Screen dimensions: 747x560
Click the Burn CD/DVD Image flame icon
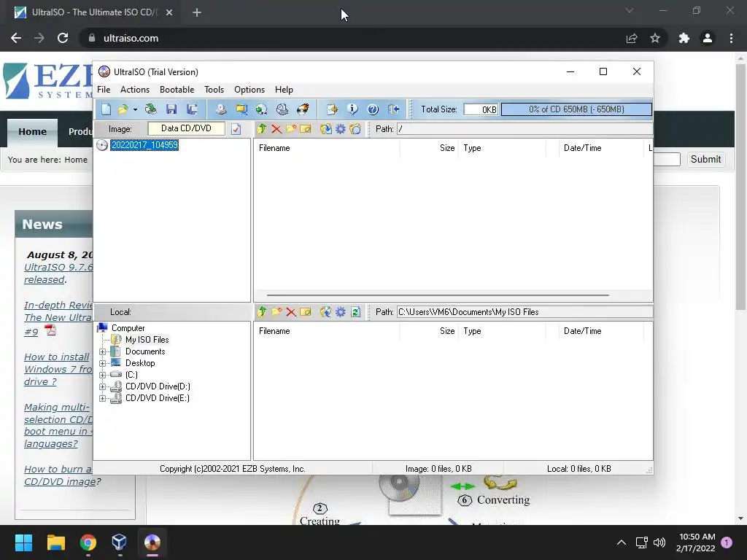[x=303, y=109]
